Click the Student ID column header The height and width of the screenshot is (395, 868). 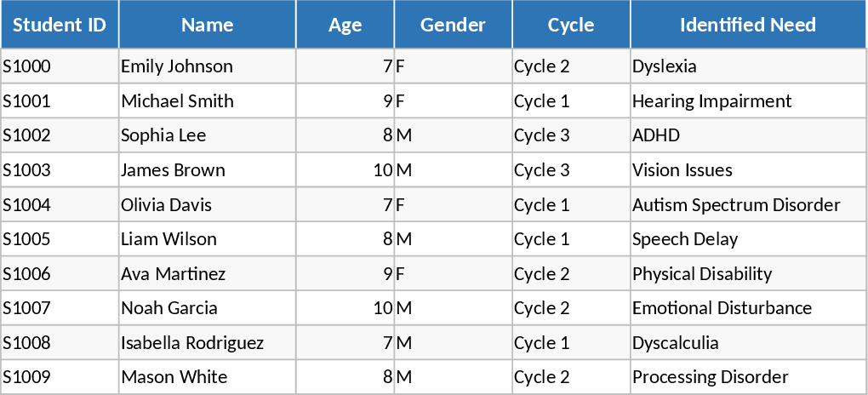pyautogui.click(x=60, y=25)
